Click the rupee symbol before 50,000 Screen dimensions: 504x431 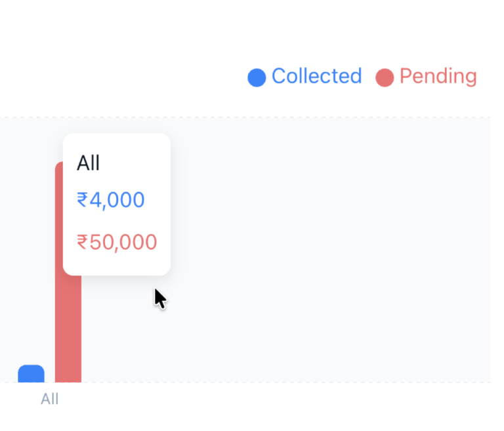coord(82,242)
